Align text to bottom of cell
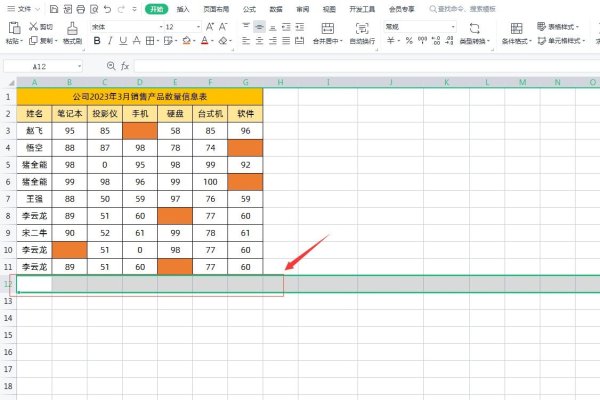The width and height of the screenshot is (600, 400). (x=272, y=26)
